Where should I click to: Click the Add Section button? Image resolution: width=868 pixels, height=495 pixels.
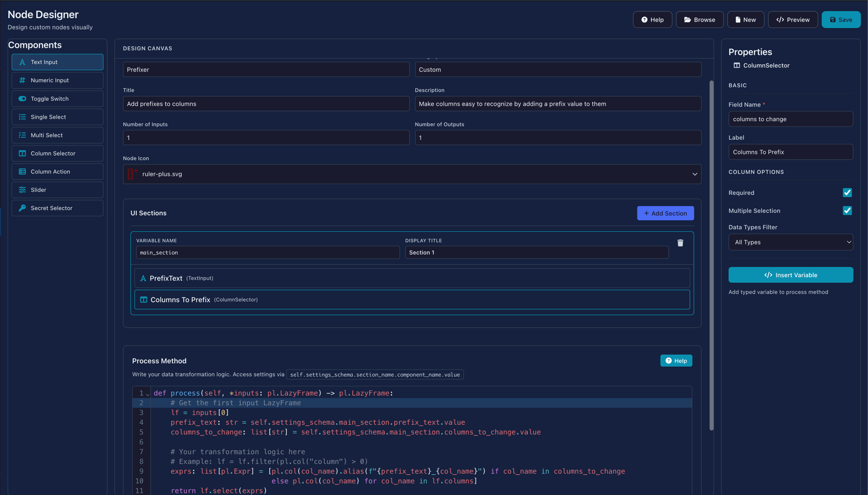pyautogui.click(x=665, y=213)
